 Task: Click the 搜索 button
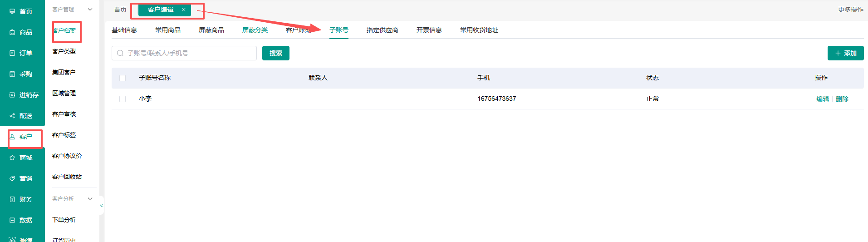(276, 53)
